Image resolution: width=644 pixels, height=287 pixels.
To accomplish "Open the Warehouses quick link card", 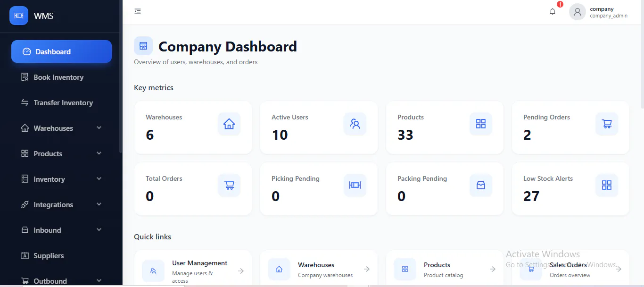I will click(x=319, y=269).
